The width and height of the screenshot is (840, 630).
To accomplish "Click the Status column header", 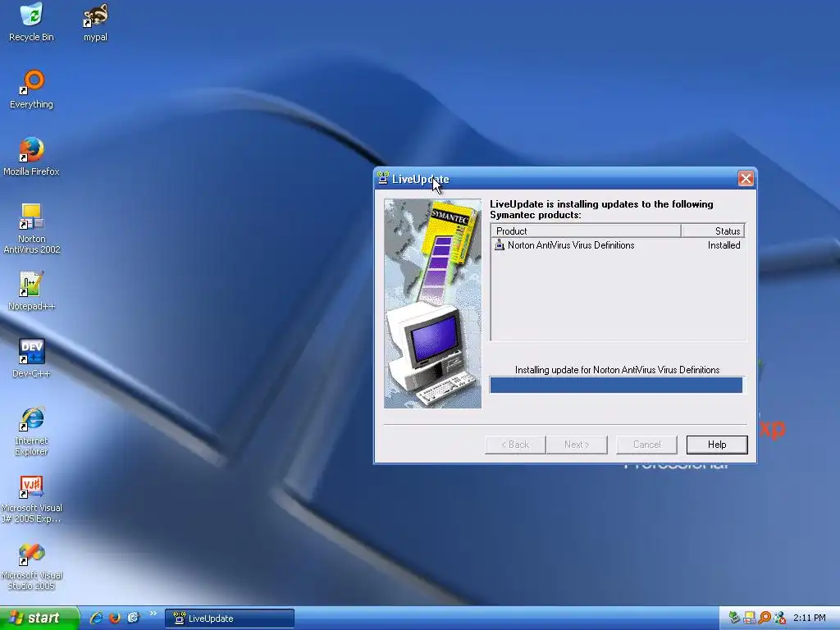I will [x=713, y=231].
